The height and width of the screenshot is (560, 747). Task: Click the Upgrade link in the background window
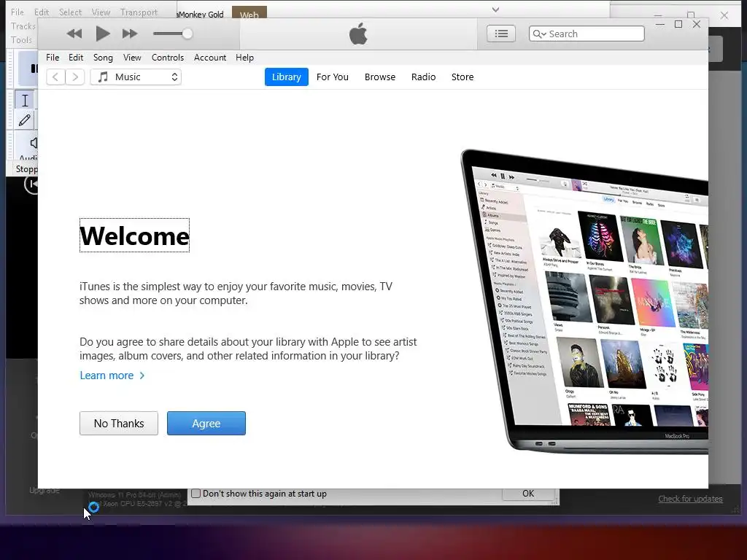(44, 491)
